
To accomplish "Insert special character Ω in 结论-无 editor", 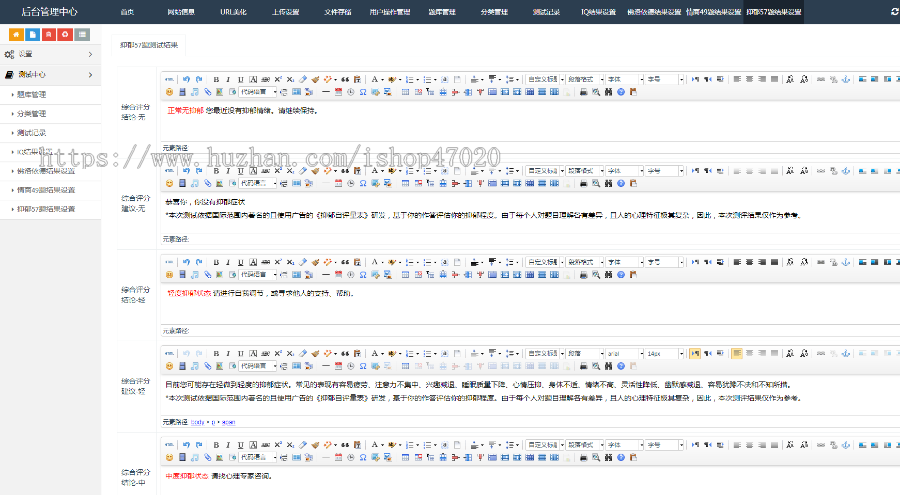I will 363,92.
